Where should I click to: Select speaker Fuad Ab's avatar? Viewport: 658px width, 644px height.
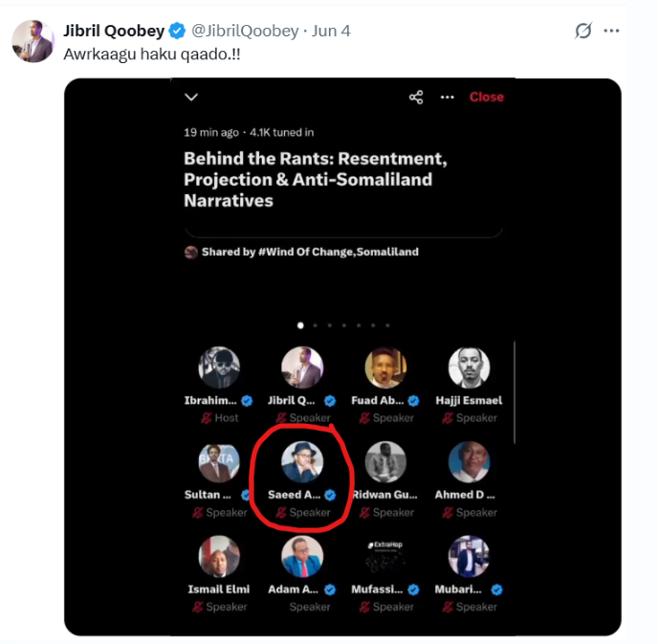tap(385, 367)
